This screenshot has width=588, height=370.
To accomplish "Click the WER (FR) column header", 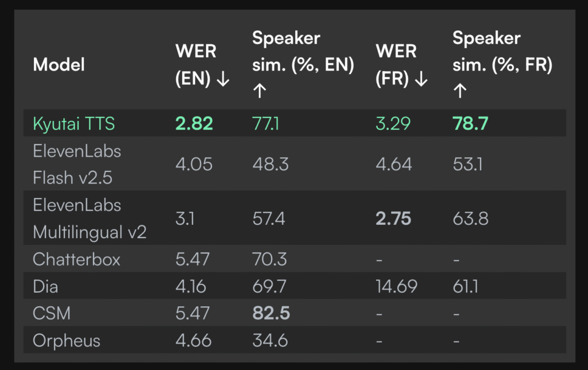I will tap(402, 65).
